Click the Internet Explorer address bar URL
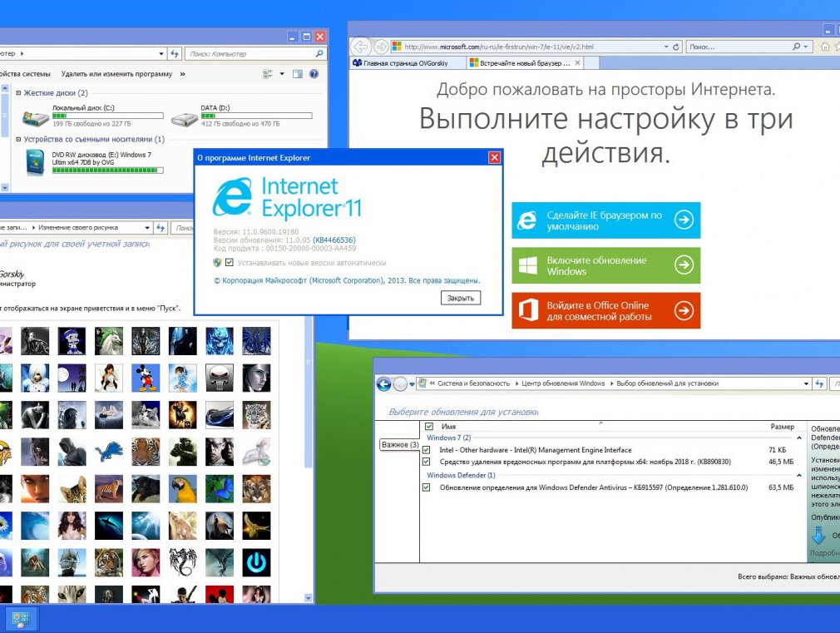Screen dimensions: 840x633 [x=498, y=47]
